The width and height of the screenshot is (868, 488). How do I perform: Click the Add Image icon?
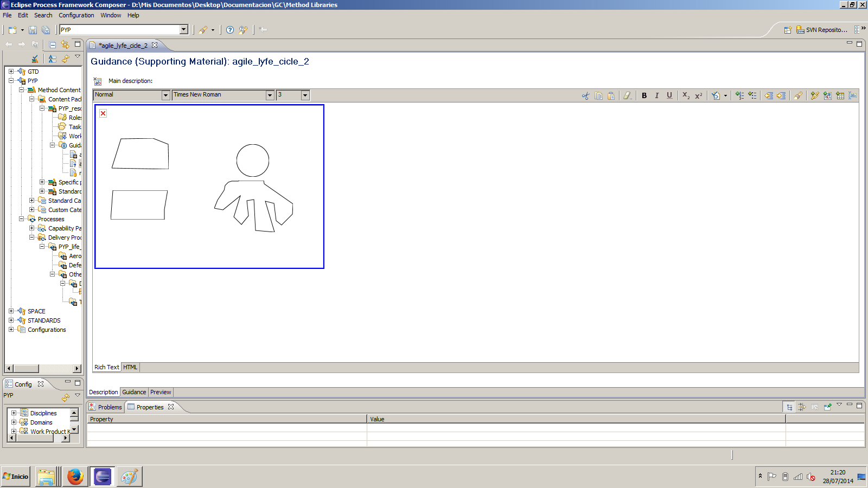(827, 95)
